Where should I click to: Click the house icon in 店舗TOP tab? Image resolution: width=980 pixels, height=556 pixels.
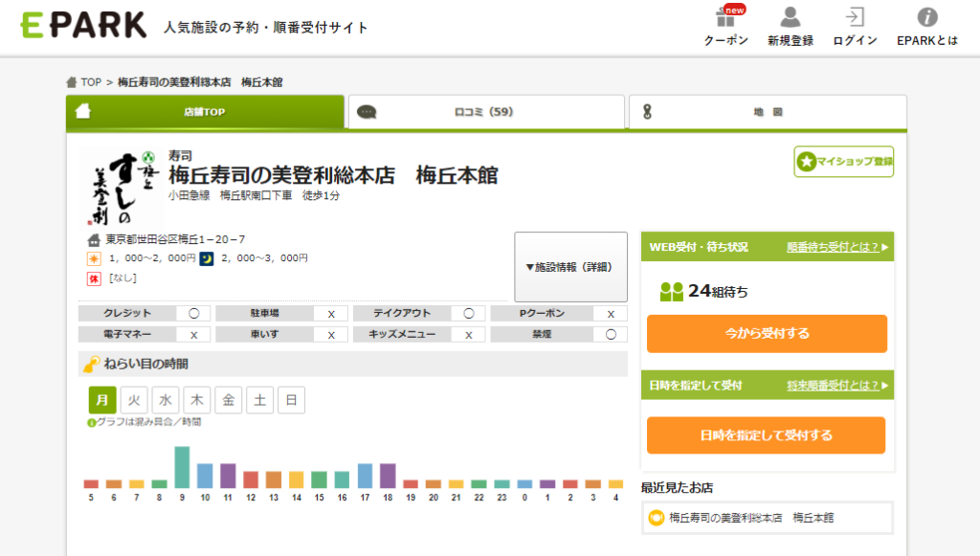(x=83, y=111)
